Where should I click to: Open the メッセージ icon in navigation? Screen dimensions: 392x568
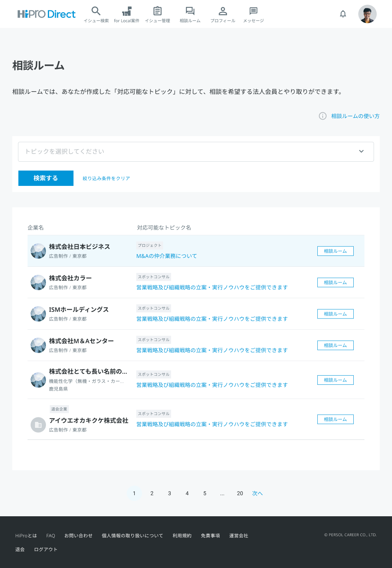pyautogui.click(x=253, y=11)
